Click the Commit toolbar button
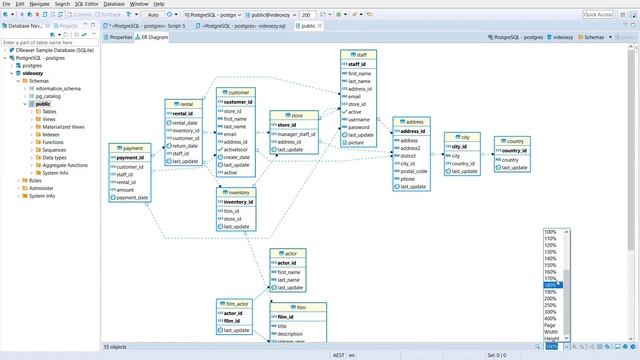The height and width of the screenshot is (360, 640). 80,15
